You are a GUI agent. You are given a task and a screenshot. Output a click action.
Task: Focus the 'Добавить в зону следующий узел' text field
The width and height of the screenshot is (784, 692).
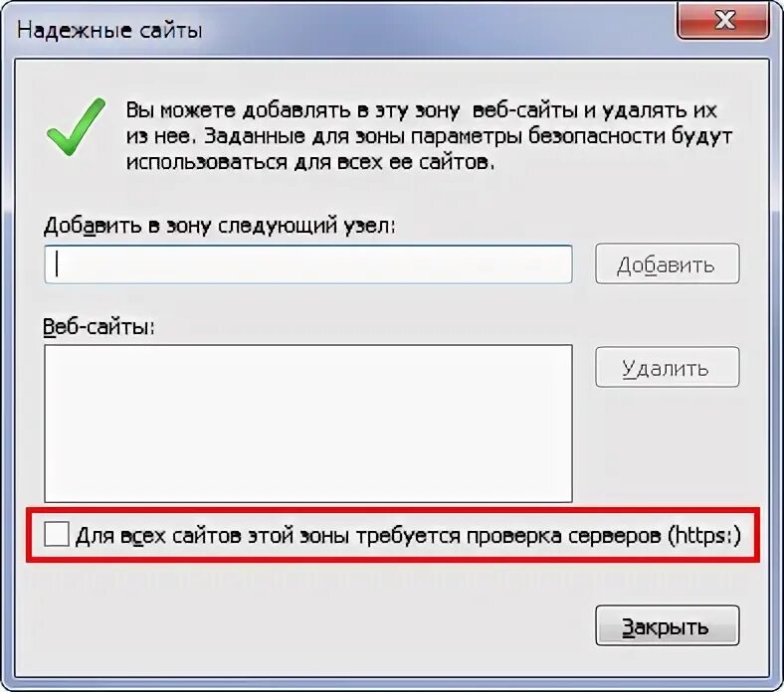308,263
